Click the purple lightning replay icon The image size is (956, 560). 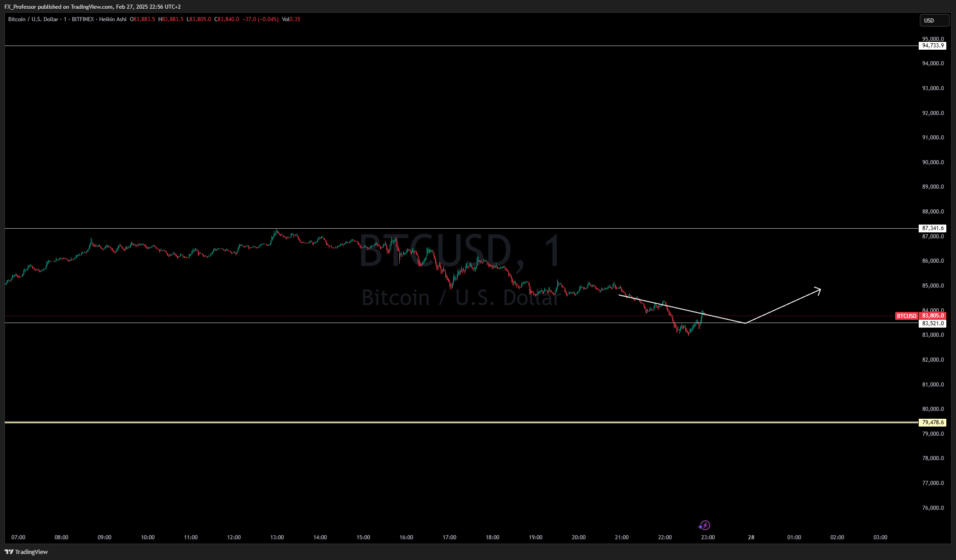click(704, 525)
